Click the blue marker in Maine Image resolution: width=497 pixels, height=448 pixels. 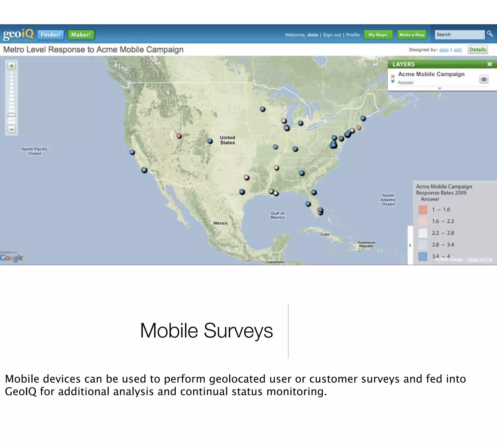click(x=363, y=118)
